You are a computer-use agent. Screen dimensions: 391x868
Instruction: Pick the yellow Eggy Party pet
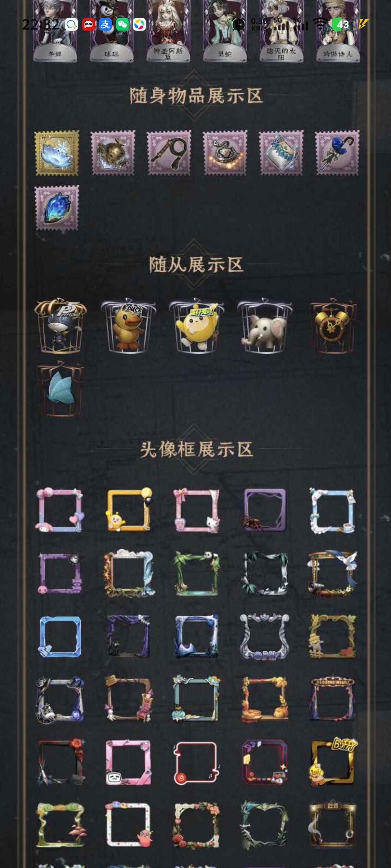point(197,325)
